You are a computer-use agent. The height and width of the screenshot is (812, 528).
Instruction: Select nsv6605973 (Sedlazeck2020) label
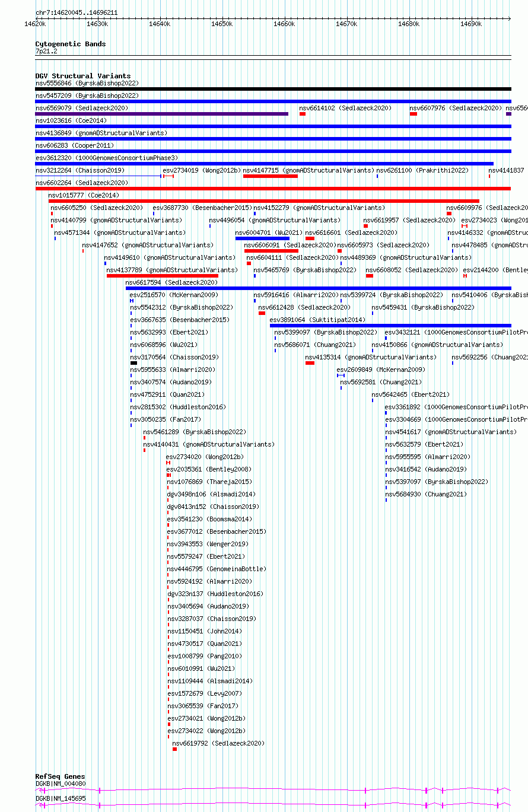(x=384, y=245)
